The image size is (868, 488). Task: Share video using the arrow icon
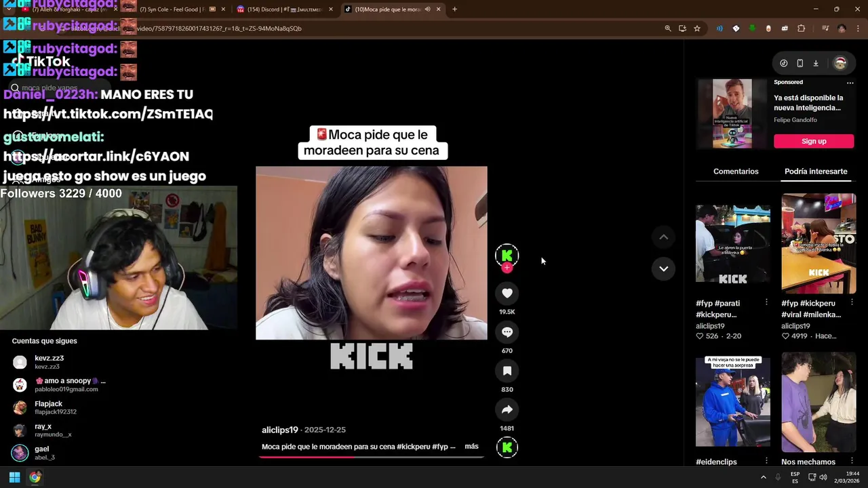pyautogui.click(x=507, y=409)
